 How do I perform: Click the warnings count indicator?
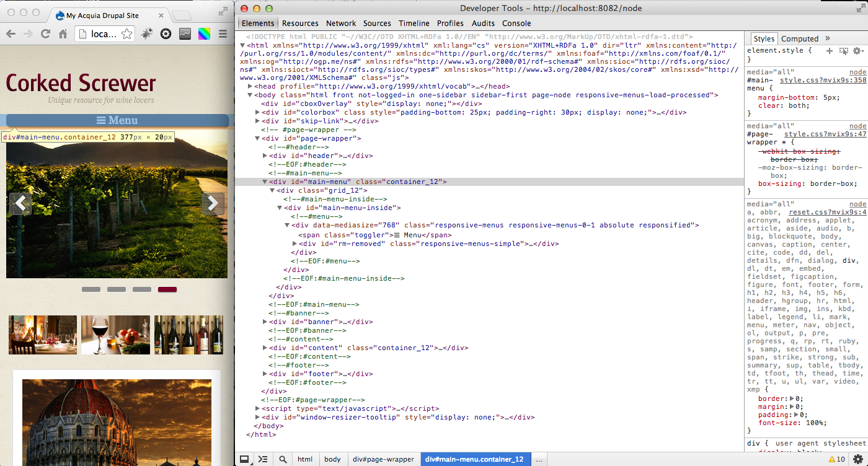coord(836,459)
